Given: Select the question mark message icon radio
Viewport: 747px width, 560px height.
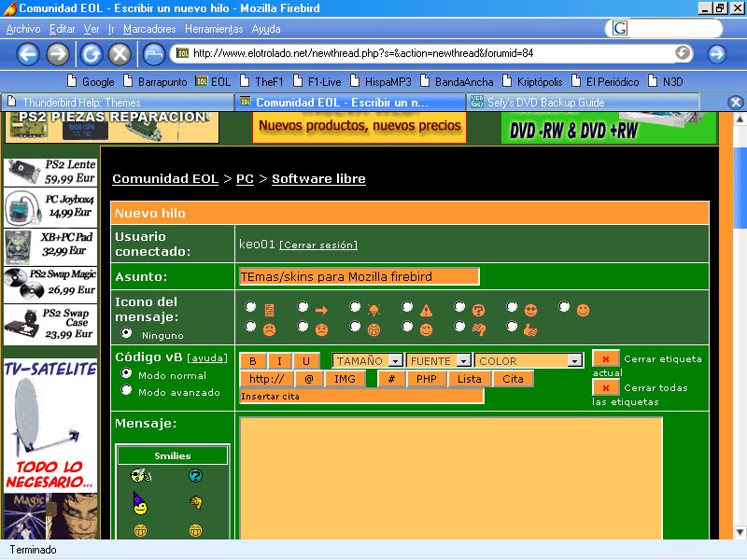Looking at the screenshot, I should point(459,307).
